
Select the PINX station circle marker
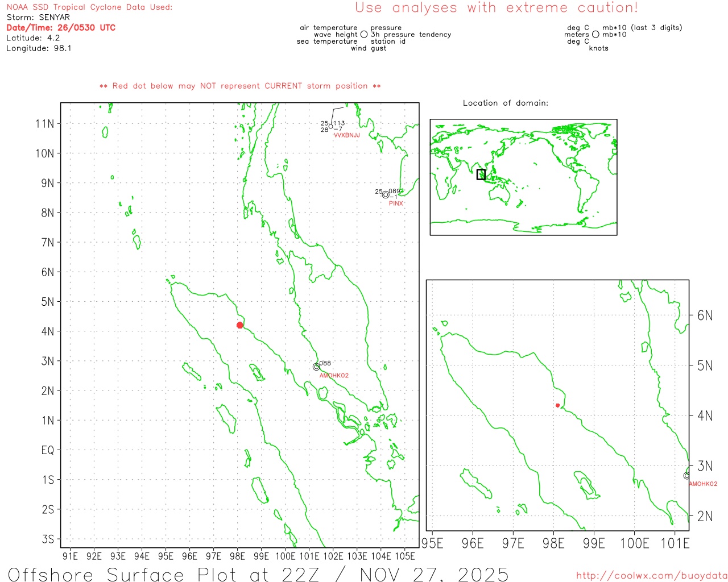tap(386, 195)
